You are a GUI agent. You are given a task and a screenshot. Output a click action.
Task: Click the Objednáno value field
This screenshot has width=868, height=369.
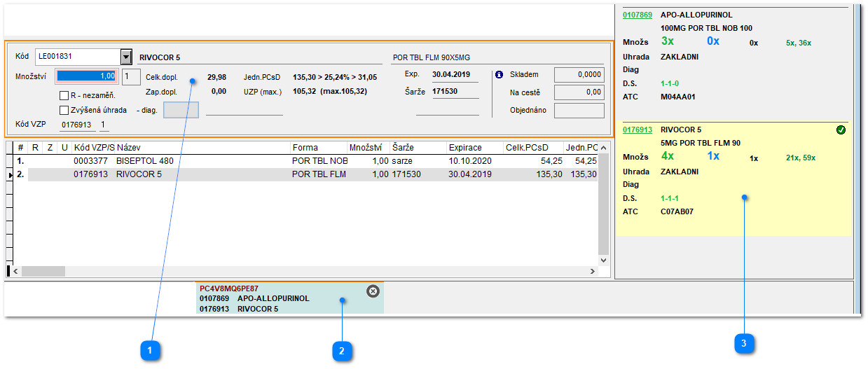coord(579,111)
